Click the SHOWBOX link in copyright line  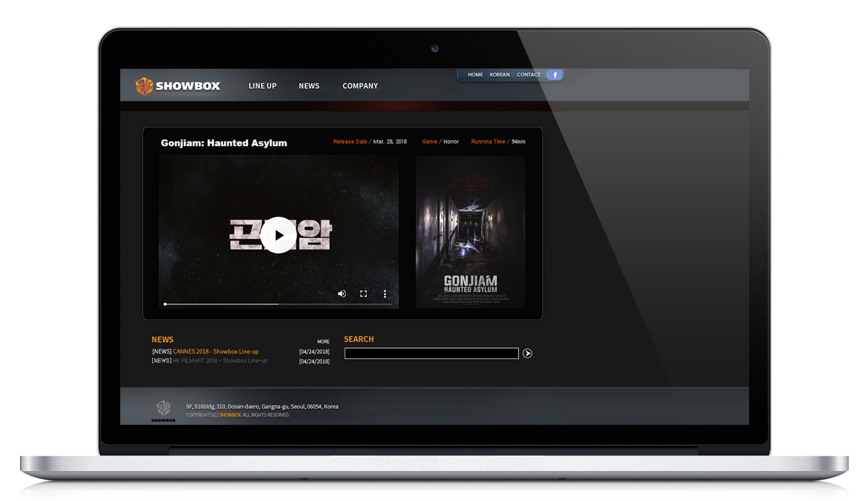pos(230,415)
